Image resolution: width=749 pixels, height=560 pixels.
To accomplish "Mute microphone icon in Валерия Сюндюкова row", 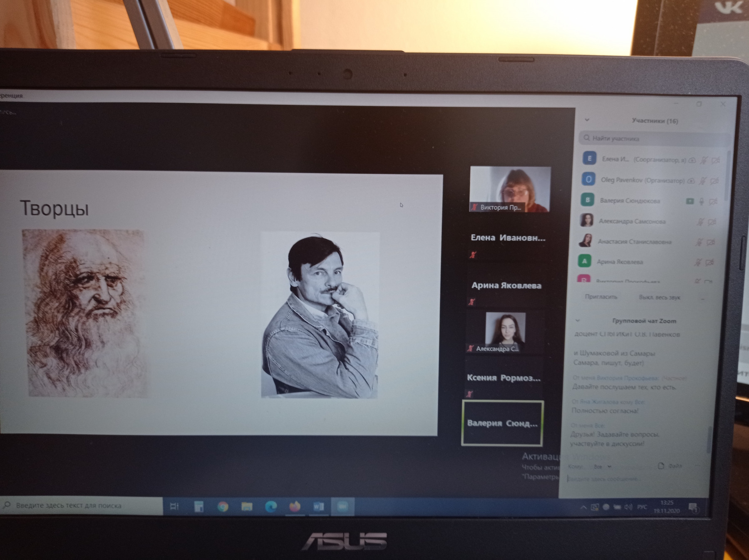I will click(702, 202).
